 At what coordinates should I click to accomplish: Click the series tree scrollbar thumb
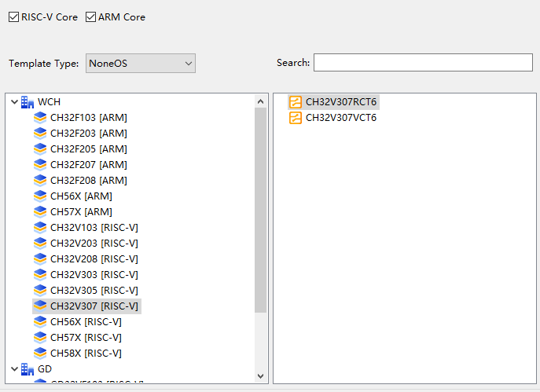tap(261, 210)
